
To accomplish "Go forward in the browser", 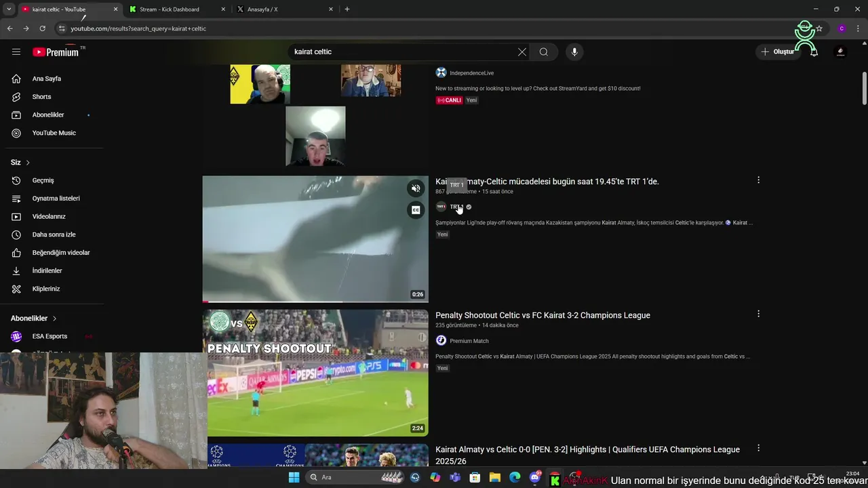I will pos(26,28).
